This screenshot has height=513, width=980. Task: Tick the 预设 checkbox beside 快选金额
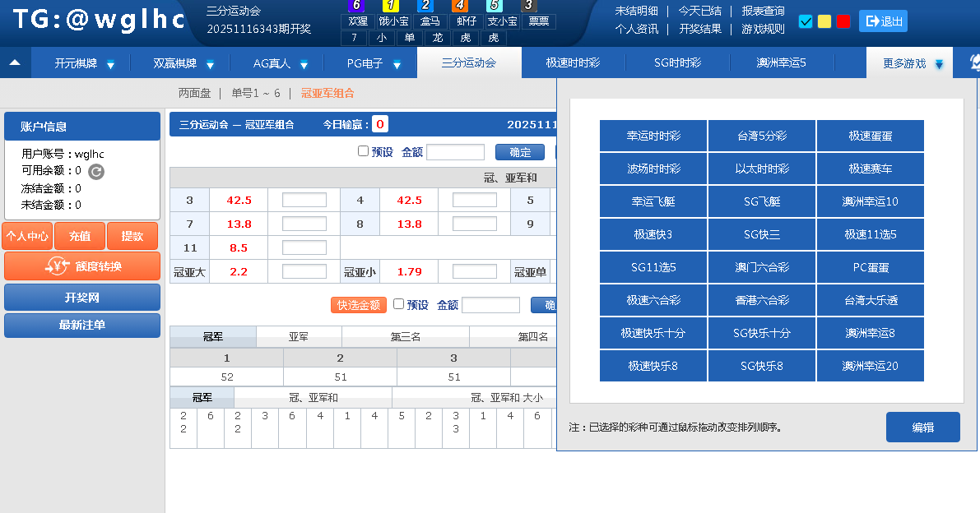coord(398,304)
